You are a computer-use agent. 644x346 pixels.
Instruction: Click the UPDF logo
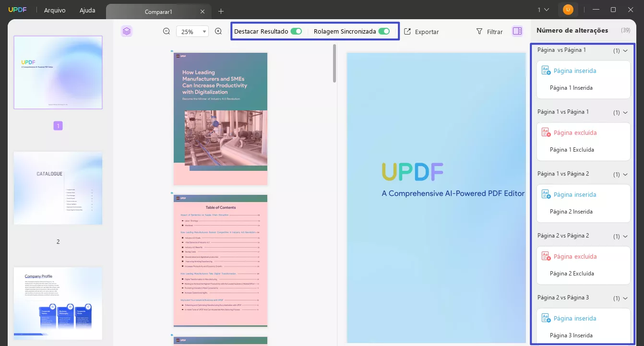(x=18, y=10)
